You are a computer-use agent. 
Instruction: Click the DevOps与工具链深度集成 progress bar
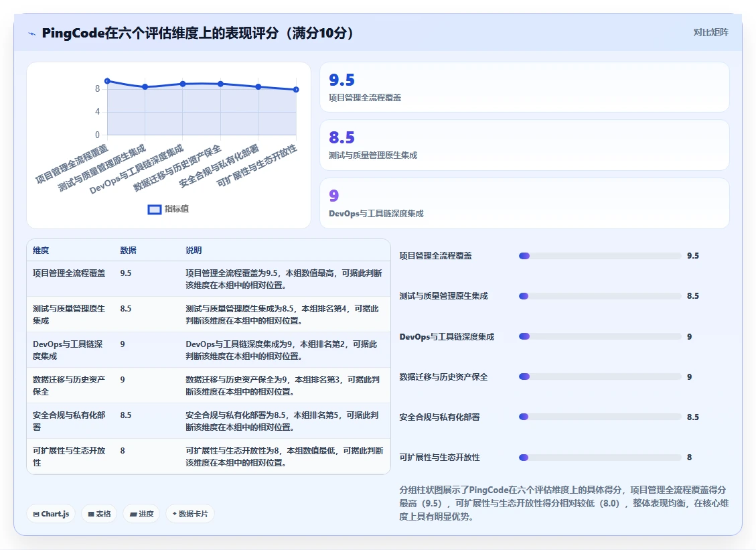pos(600,336)
